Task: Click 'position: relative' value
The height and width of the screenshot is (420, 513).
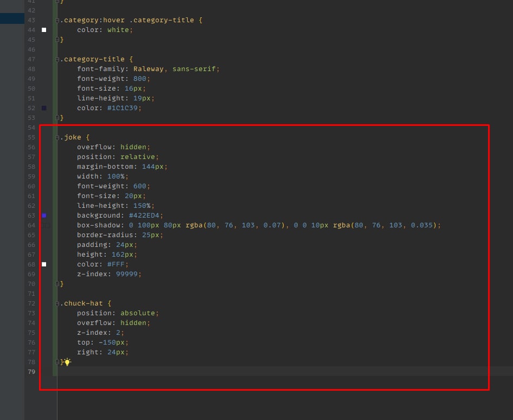Action: point(138,157)
